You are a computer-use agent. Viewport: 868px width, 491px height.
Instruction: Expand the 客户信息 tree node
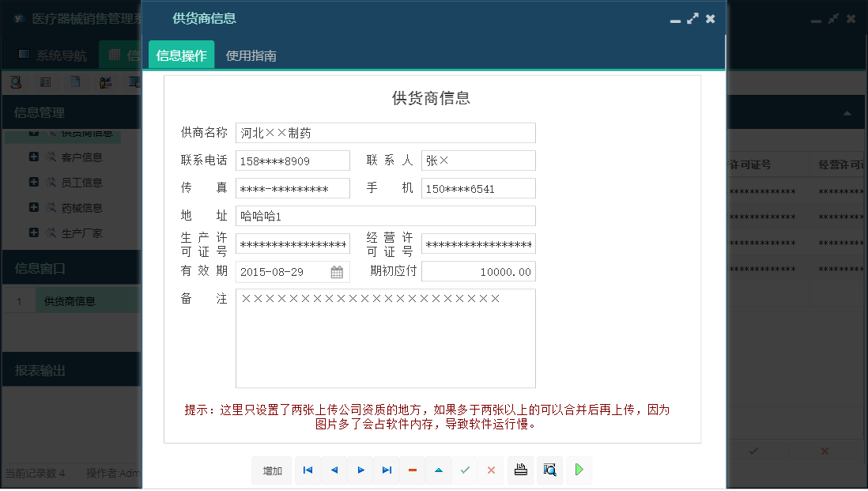tap(34, 157)
